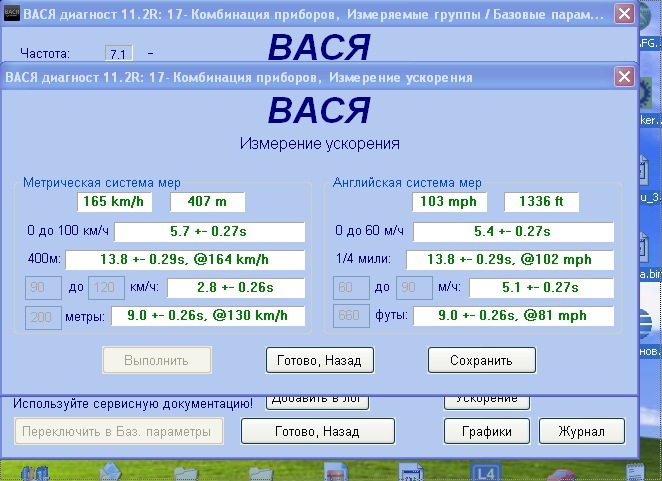The width and height of the screenshot is (662, 481).
Task: Click the 5.4 +- 0.27s result
Action: 513,231
